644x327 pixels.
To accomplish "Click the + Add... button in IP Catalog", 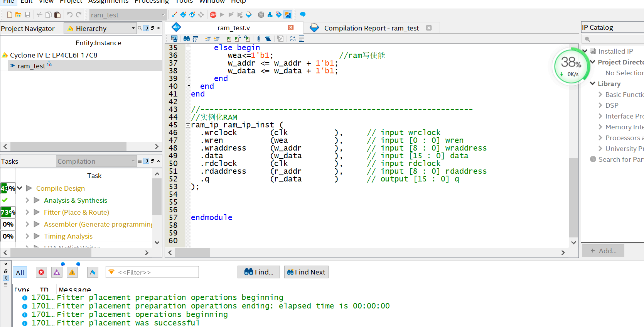I will coord(603,251).
